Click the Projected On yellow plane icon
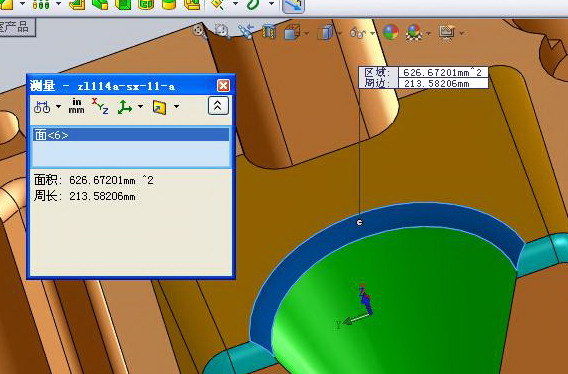The width and height of the screenshot is (568, 374). coord(159,107)
